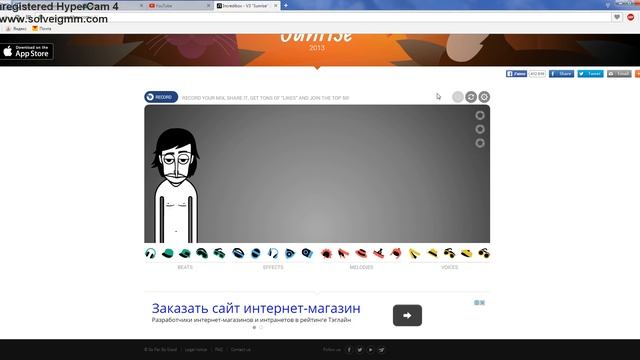Click the top bonus circle on stage

[x=480, y=115]
